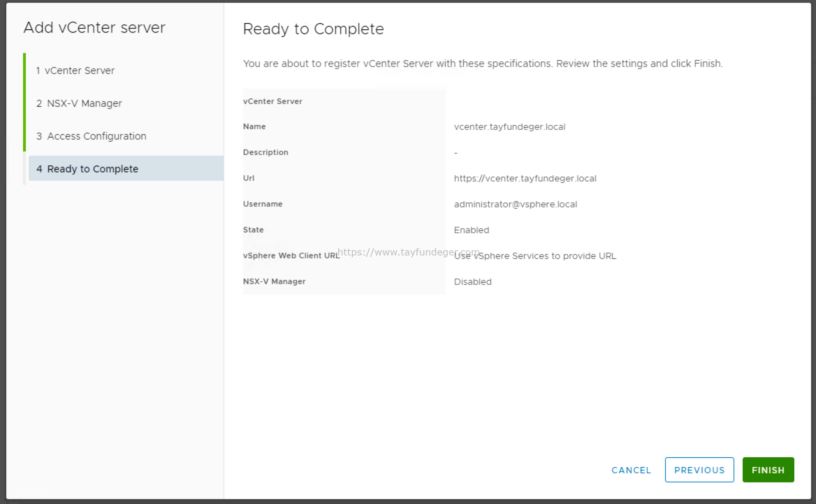Click the username administrator@vsphere.local

click(515, 204)
